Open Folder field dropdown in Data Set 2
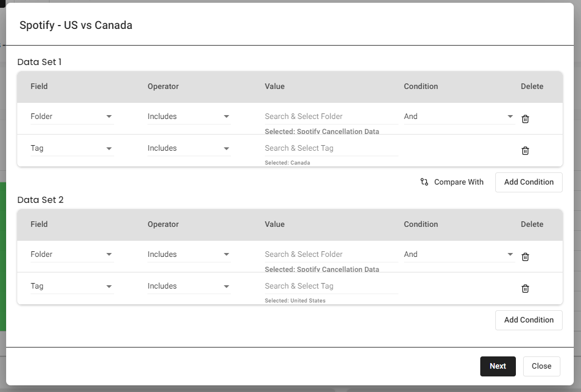Viewport: 581px width, 392px height. 72,254
